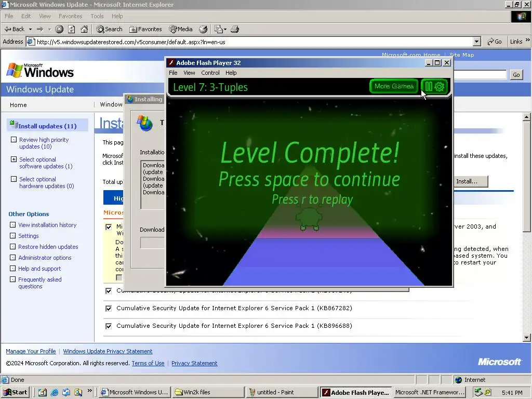Click the More Games button
532x399 pixels.
click(394, 86)
